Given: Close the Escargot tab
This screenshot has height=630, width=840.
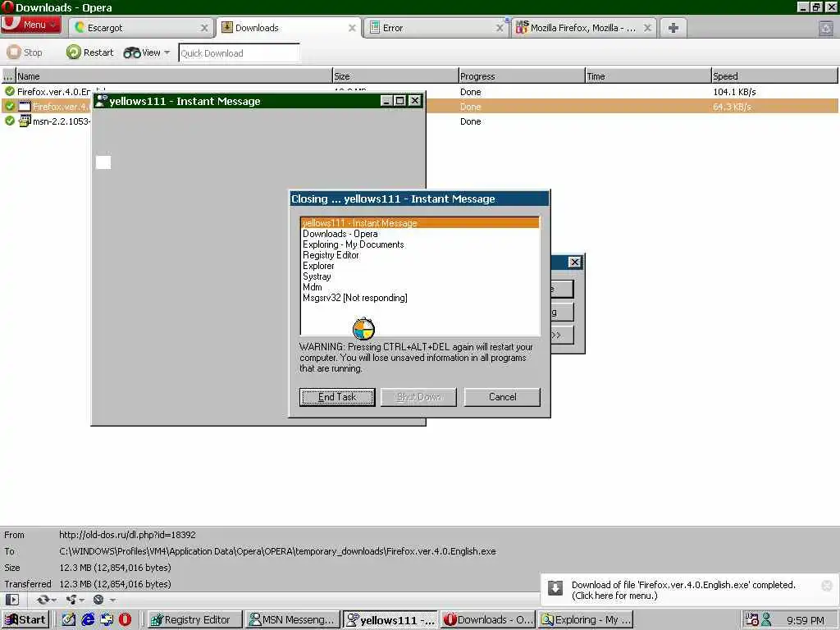Looking at the screenshot, I should click(204, 28).
